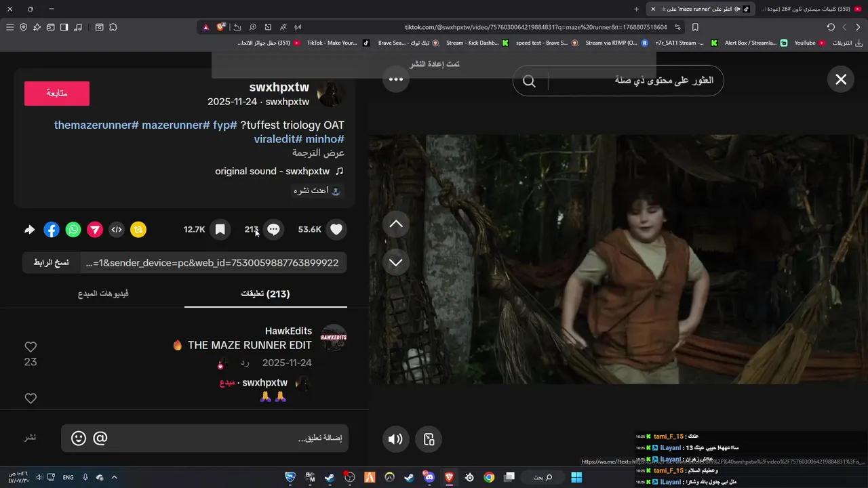The image size is (868, 488).
Task: Like the swxhpxtw creator reply
Action: pos(31,399)
